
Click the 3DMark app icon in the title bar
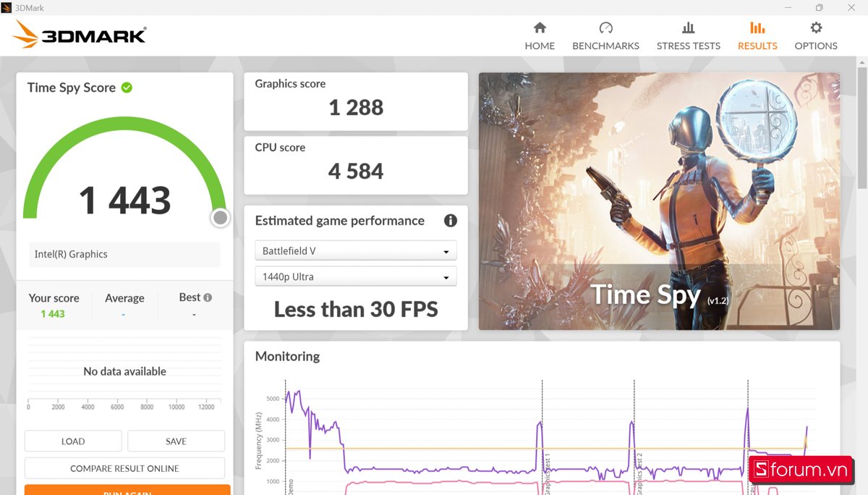pyautogui.click(x=7, y=7)
